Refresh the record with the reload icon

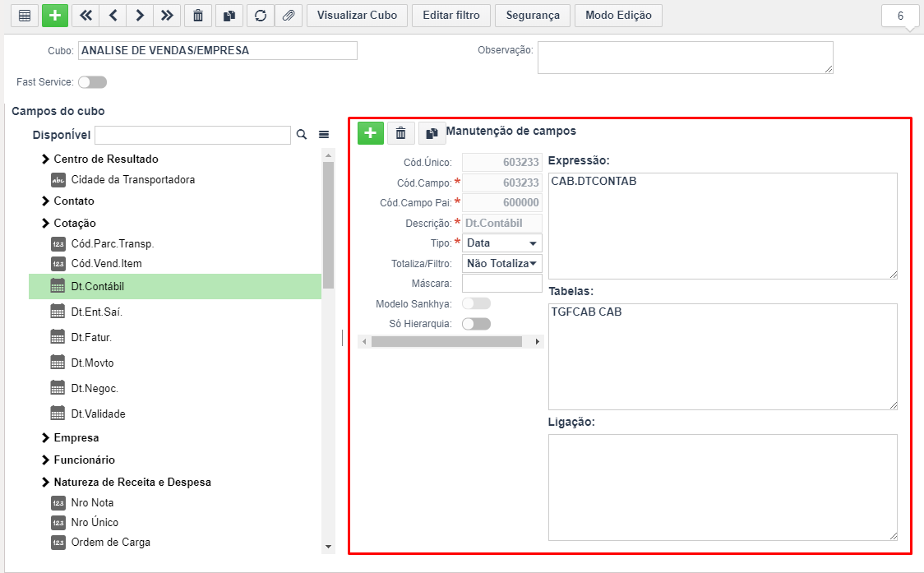point(260,16)
